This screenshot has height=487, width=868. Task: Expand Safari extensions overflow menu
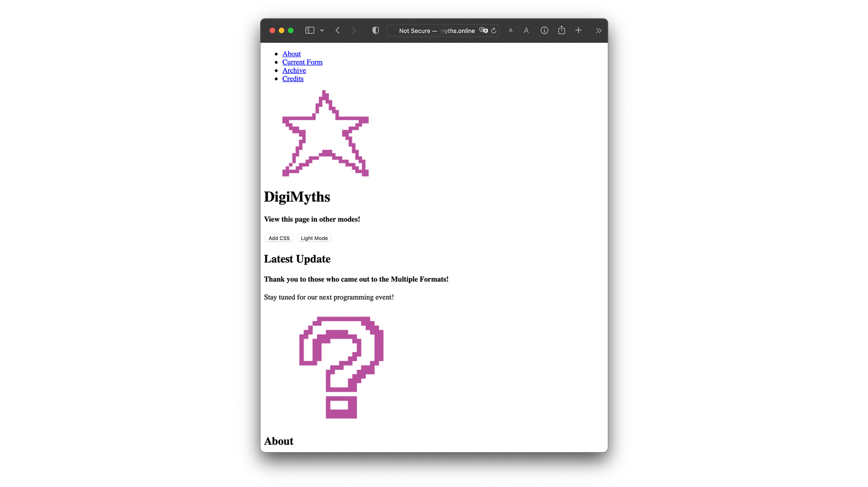[x=598, y=30]
